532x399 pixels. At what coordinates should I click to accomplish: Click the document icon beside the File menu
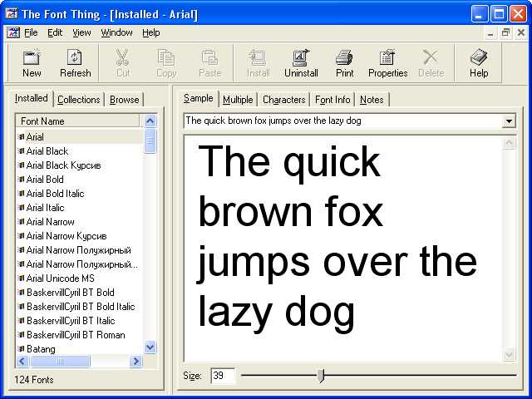[x=13, y=33]
